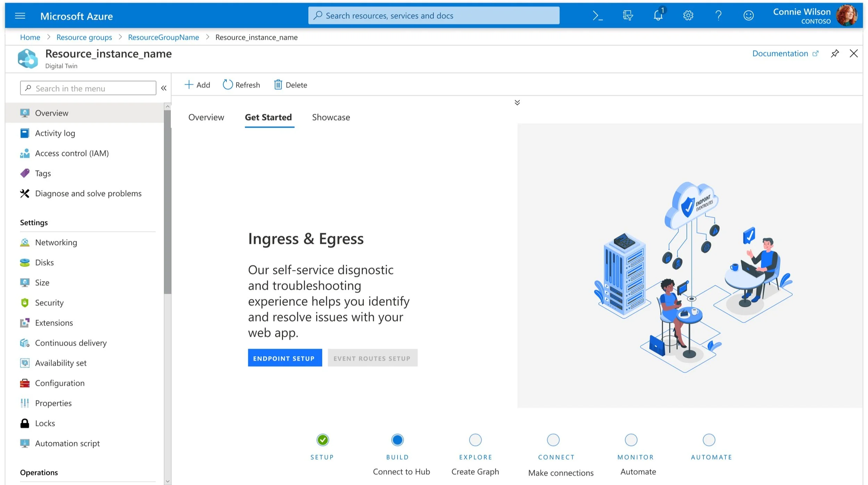This screenshot has width=868, height=485.
Task: Open portal settings gear icon
Action: coord(688,16)
